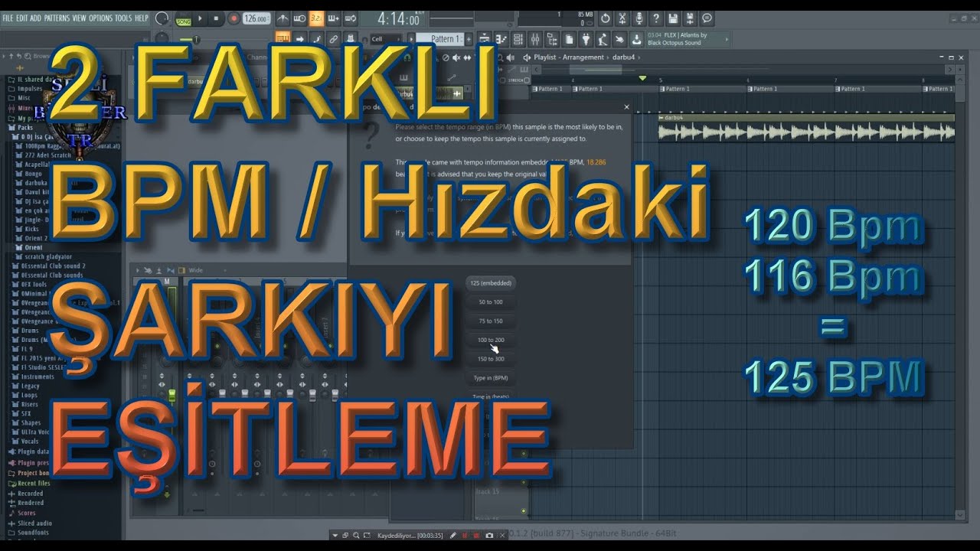Click the pencil icon in recorder bar

(453, 536)
